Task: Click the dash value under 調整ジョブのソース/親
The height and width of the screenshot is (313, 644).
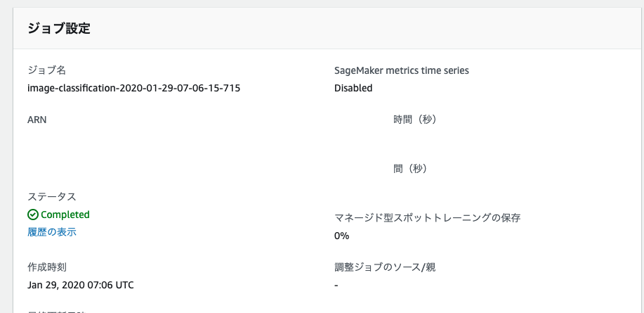Action: tap(336, 285)
